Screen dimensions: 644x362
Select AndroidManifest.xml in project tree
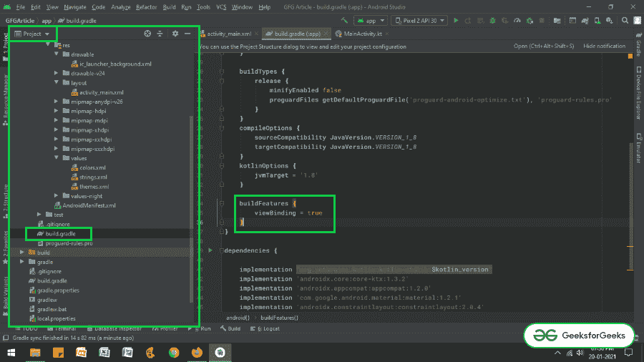click(x=85, y=205)
